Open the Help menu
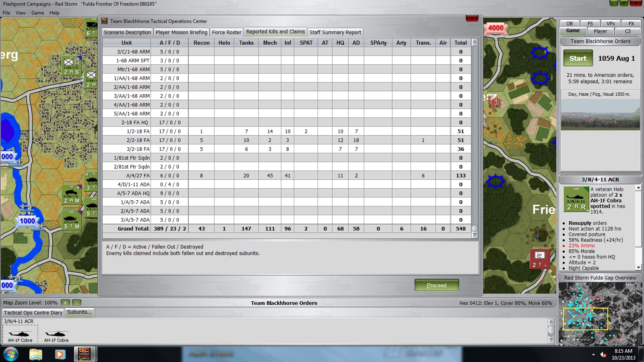Screen dimensions: 644x362 click(54, 13)
